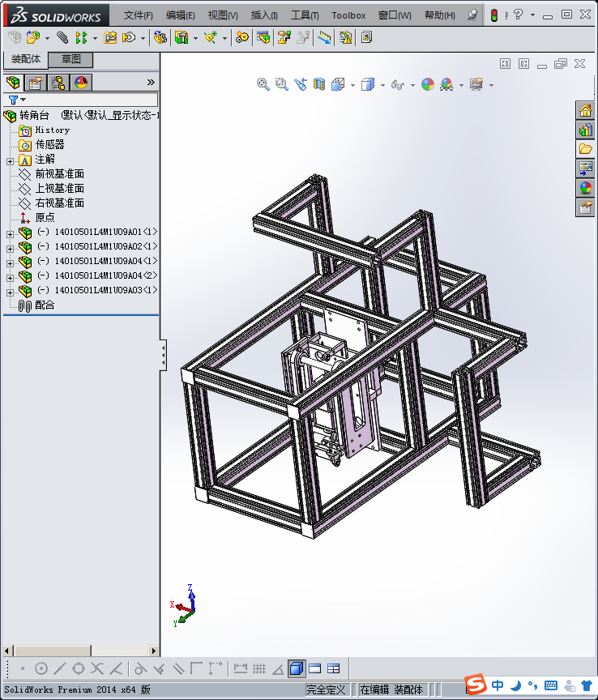Click the Assembly Visualization warning icon
The height and width of the screenshot is (700, 598).
[x=346, y=37]
